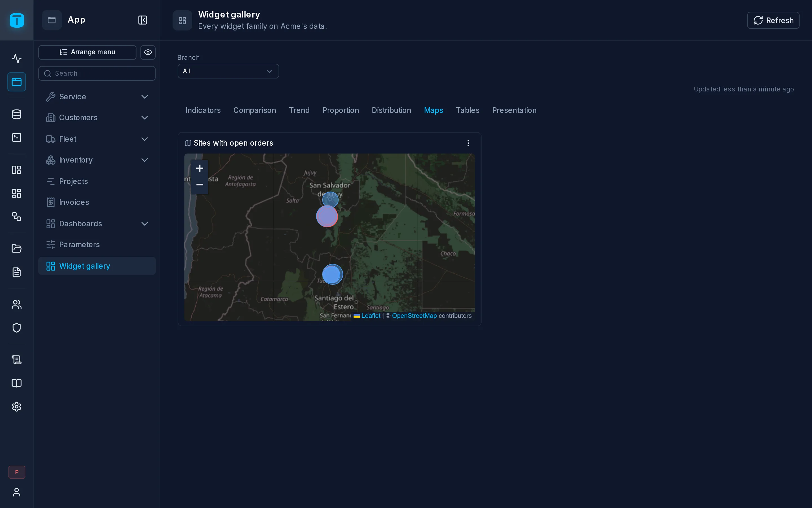The image size is (812, 508).
Task: Open the user profile icon
Action: 17,492
